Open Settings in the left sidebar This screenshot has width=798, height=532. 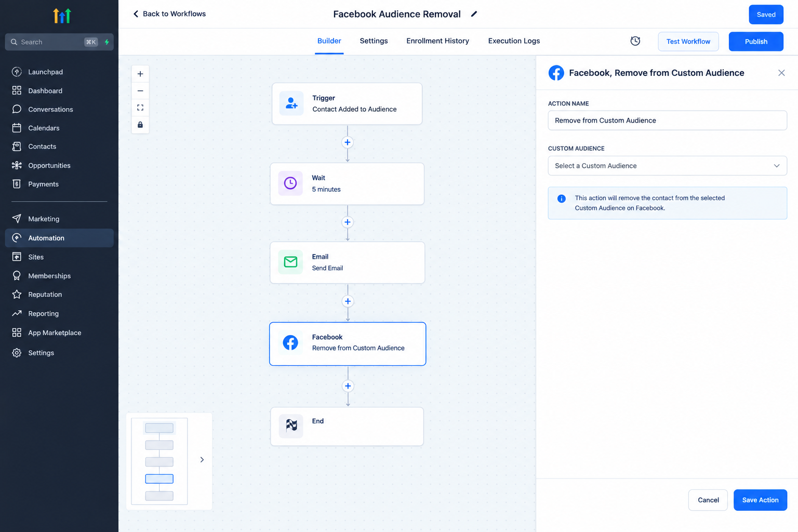(x=59, y=353)
